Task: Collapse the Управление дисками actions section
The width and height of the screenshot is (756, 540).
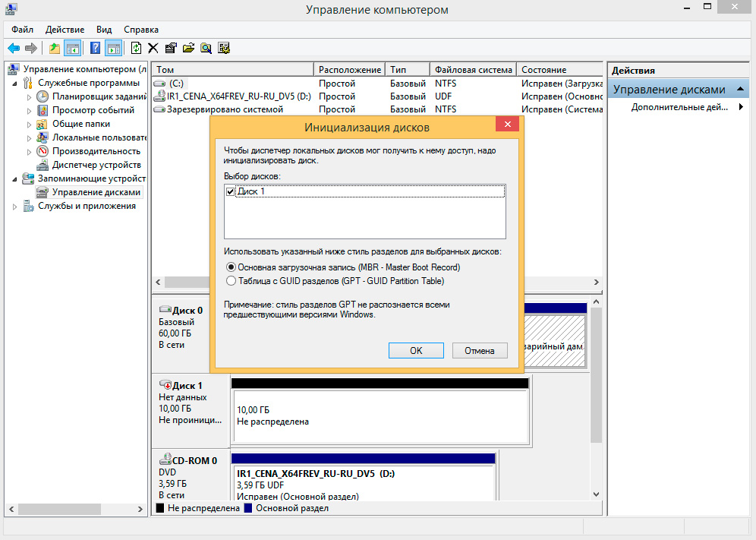Action: (x=740, y=90)
